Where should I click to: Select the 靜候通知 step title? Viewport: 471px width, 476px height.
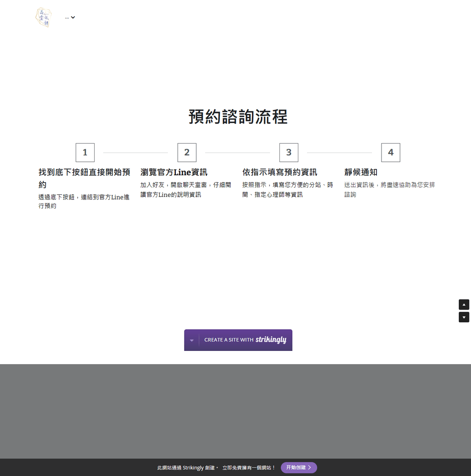(361, 172)
